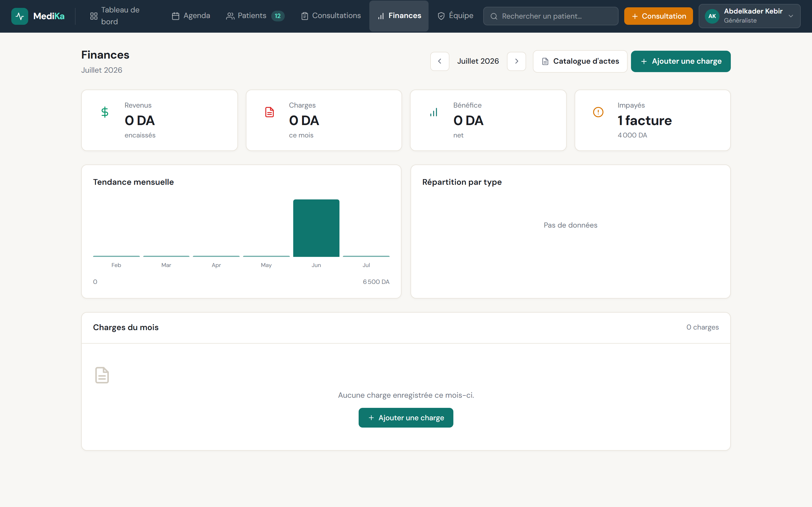This screenshot has height=507, width=812.
Task: Click the Bénéfice bar chart icon
Action: (434, 112)
